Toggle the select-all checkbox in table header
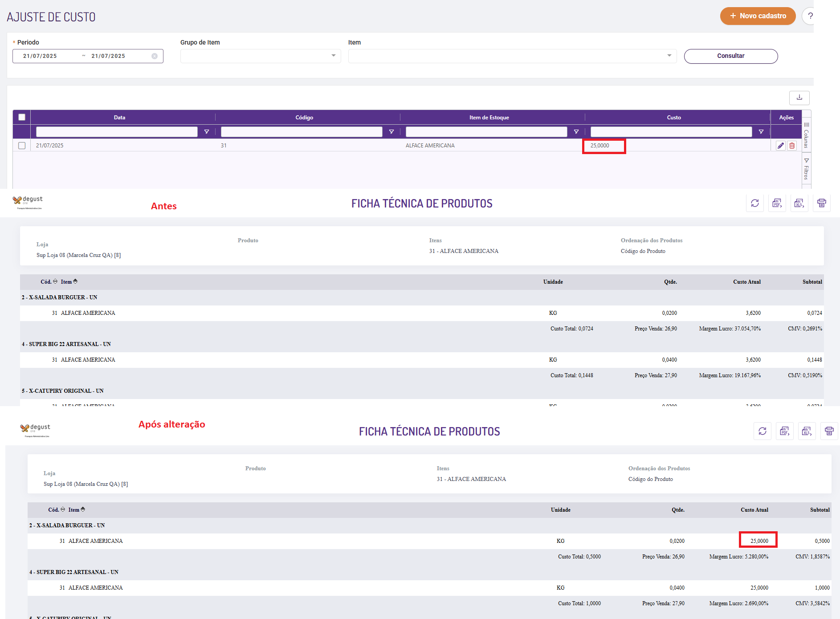Image resolution: width=840 pixels, height=619 pixels. pyautogui.click(x=22, y=117)
